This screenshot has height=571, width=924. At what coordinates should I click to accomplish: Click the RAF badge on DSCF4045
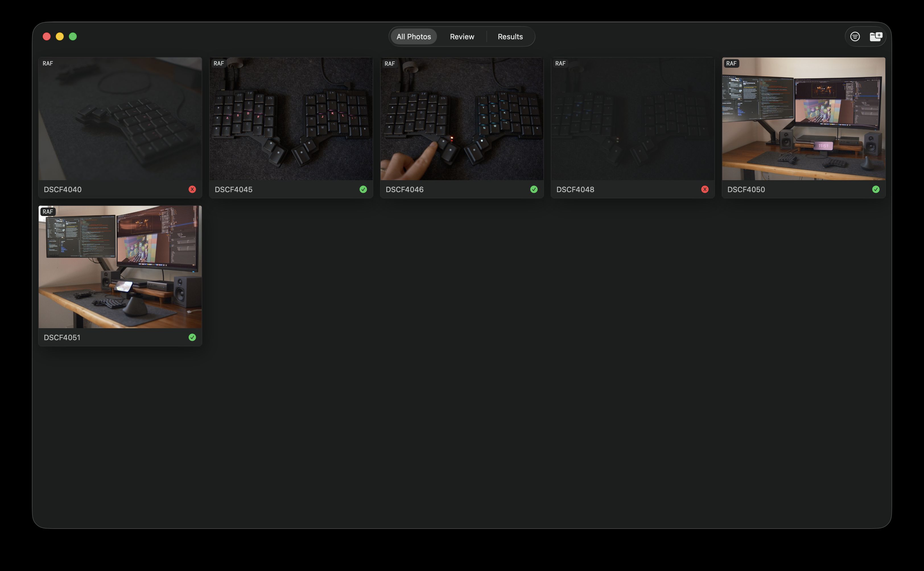218,63
